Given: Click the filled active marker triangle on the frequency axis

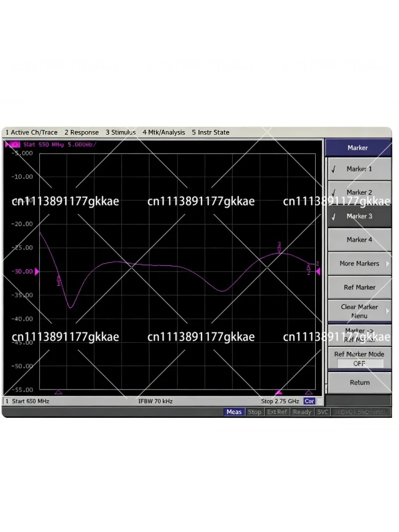Looking at the screenshot, I should (279, 392).
